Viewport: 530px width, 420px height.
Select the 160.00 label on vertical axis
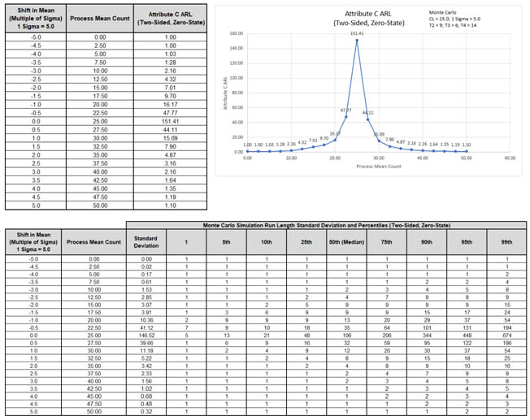(x=237, y=33)
